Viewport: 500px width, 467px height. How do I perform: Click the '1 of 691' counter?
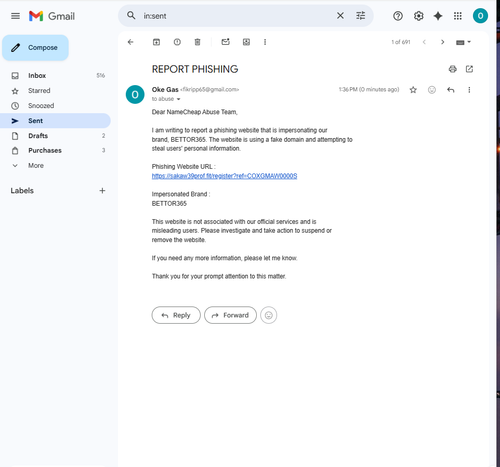401,42
